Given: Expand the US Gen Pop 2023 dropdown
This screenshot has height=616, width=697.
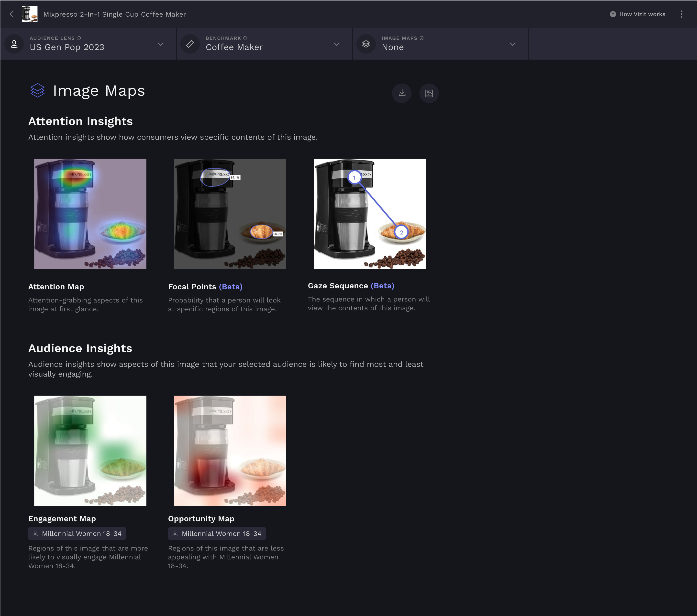Looking at the screenshot, I should point(161,44).
